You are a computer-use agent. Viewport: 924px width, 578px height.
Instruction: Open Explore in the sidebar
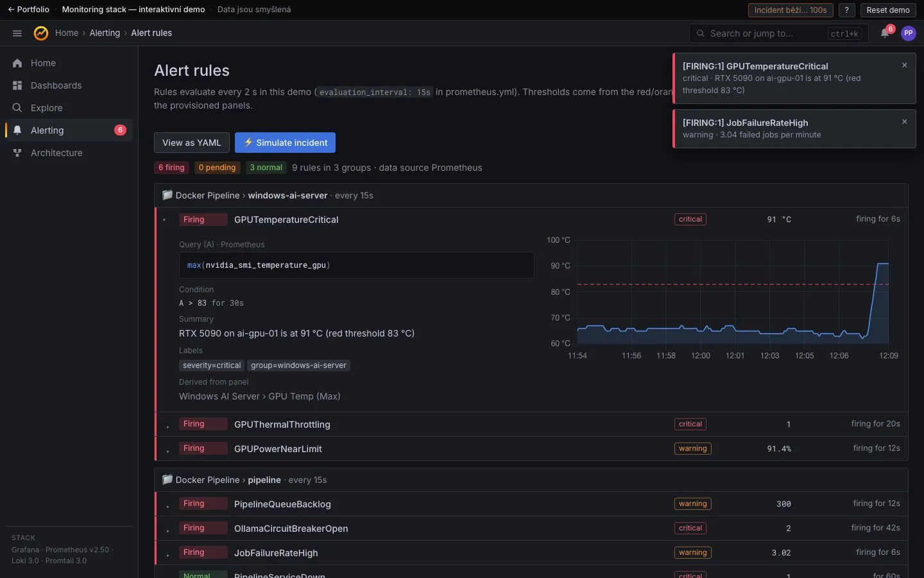point(69,108)
